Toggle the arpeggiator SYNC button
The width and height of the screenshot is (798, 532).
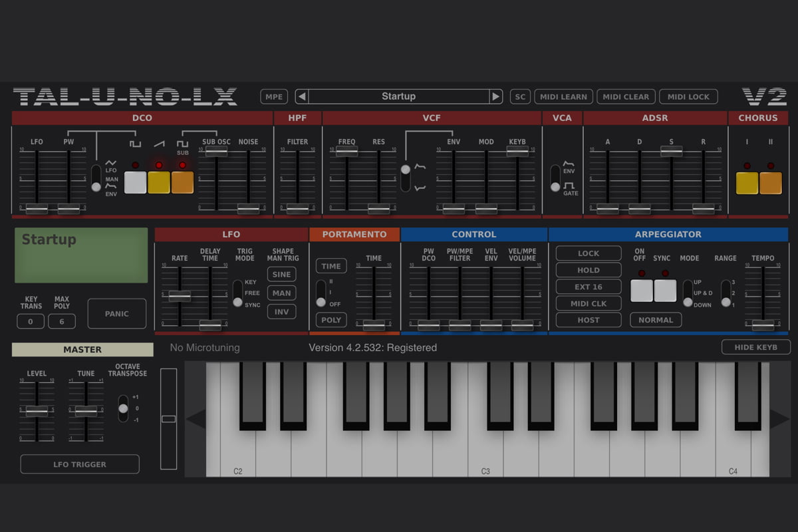pyautogui.click(x=665, y=291)
